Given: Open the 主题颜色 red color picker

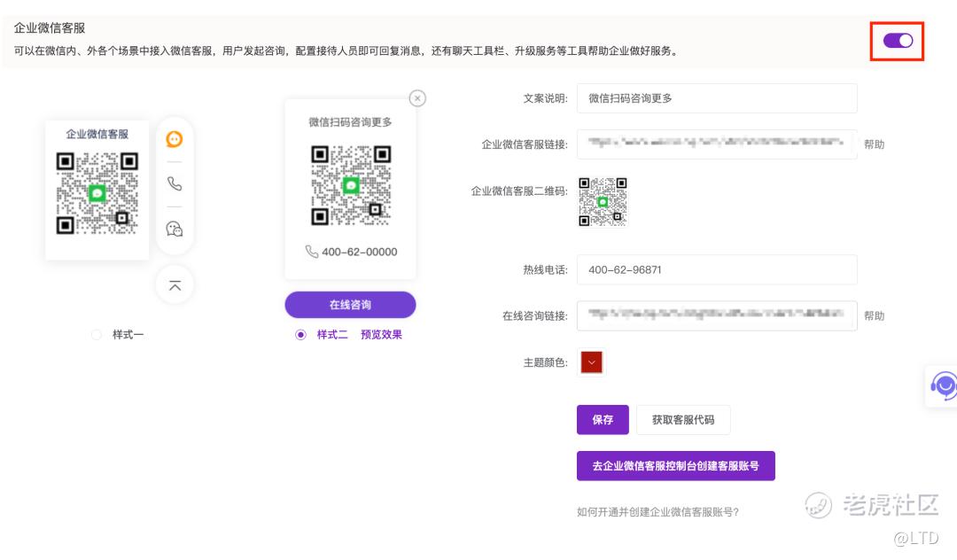Looking at the screenshot, I should click(x=591, y=362).
